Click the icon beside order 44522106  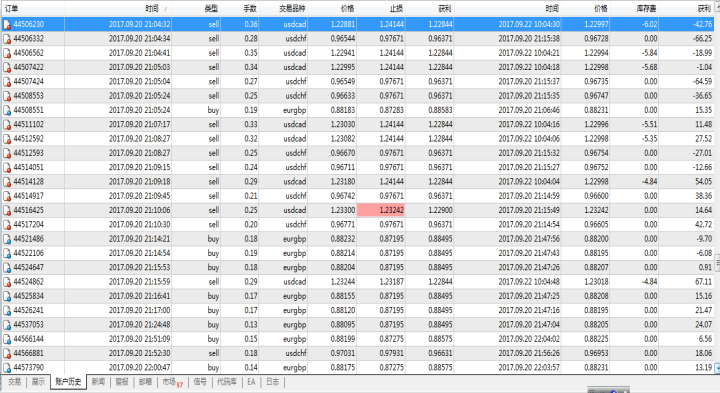(7, 253)
